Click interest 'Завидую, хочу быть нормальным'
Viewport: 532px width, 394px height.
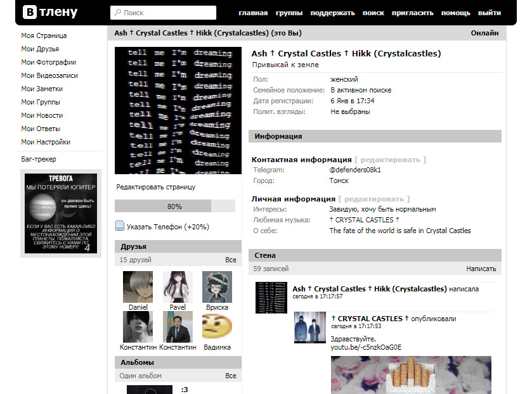pyautogui.click(x=383, y=209)
